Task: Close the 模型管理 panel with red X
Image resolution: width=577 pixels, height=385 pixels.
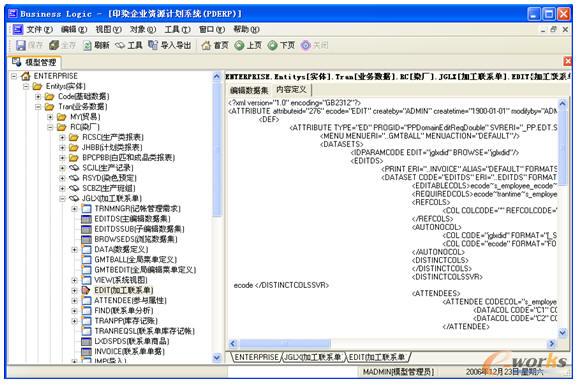Action: (x=568, y=61)
